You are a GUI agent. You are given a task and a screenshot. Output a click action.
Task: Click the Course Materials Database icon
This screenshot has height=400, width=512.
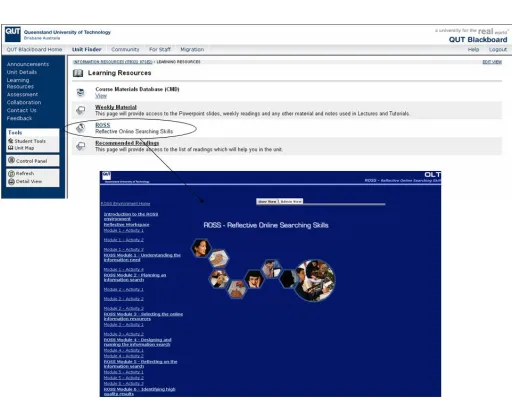coord(80,92)
